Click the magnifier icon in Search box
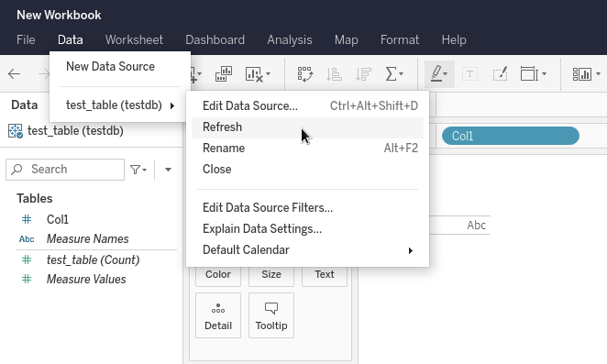607x364 pixels. point(17,170)
